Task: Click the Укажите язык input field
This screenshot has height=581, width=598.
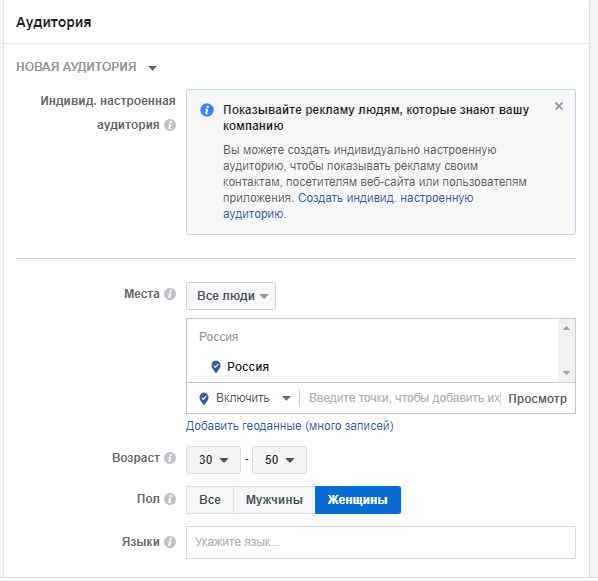Action: 381,542
